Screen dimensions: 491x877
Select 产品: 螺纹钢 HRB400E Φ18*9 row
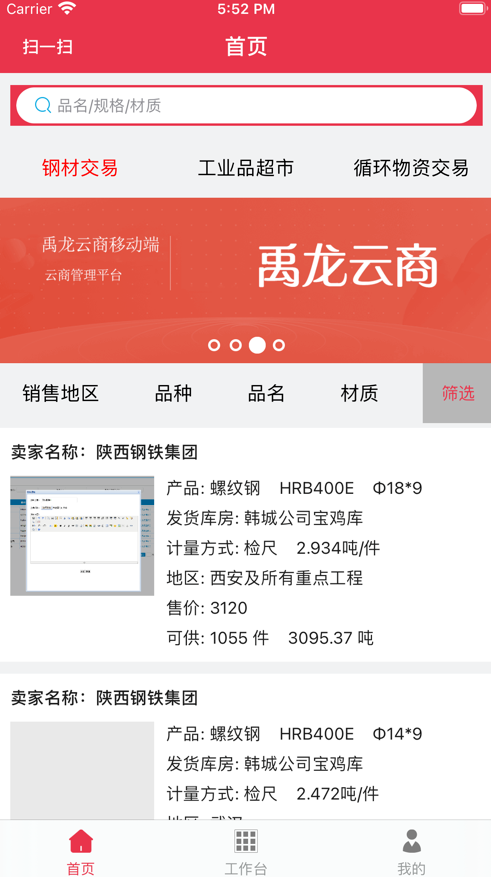[294, 488]
